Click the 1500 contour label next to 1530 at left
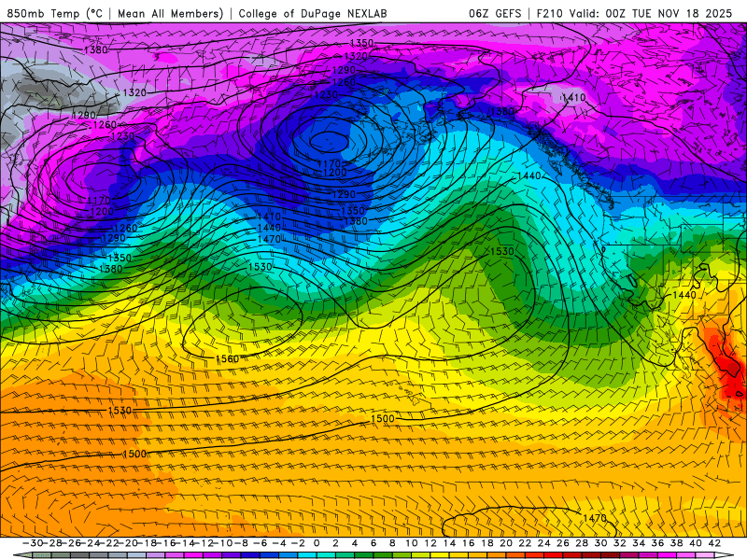Image resolution: width=747 pixels, height=560 pixels. point(134,454)
